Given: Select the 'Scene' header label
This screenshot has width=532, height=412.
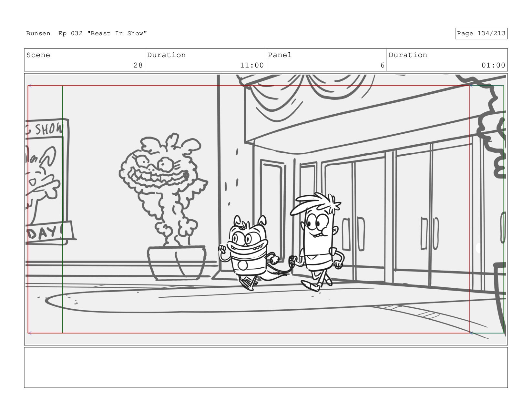Looking at the screenshot, I should click(38, 55).
